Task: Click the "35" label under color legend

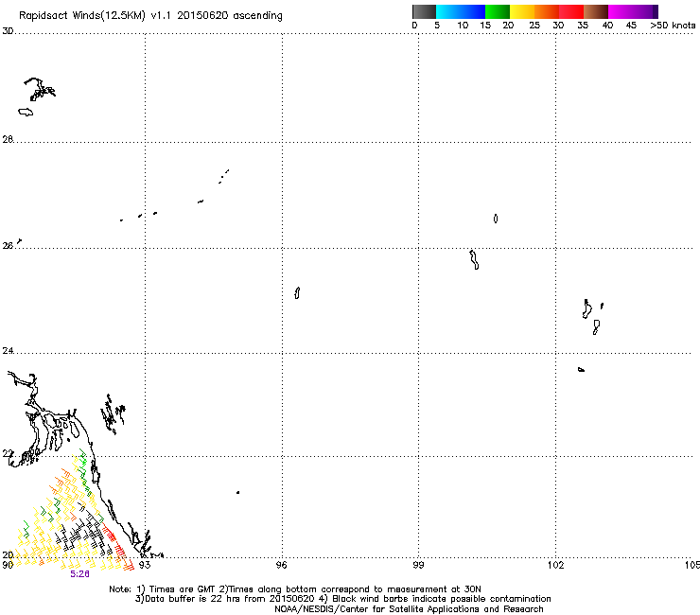Action: tap(583, 26)
